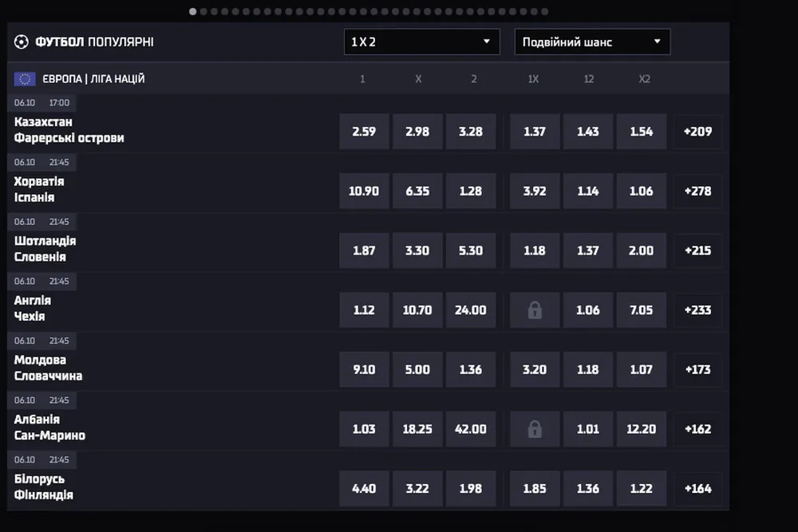Open the Казахстан vs Фарерські острови match
This screenshot has width=798, height=532.
pyautogui.click(x=69, y=130)
